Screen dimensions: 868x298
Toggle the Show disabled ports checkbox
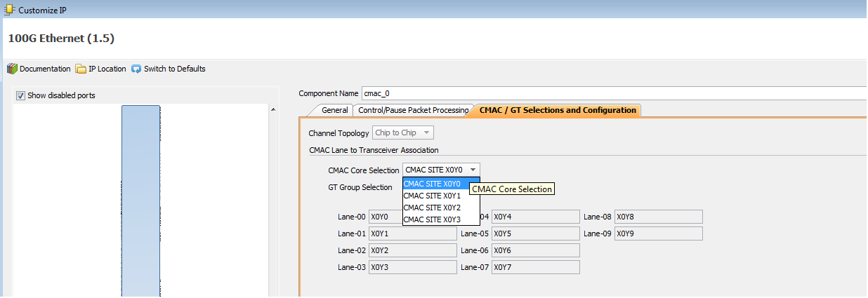click(x=20, y=95)
